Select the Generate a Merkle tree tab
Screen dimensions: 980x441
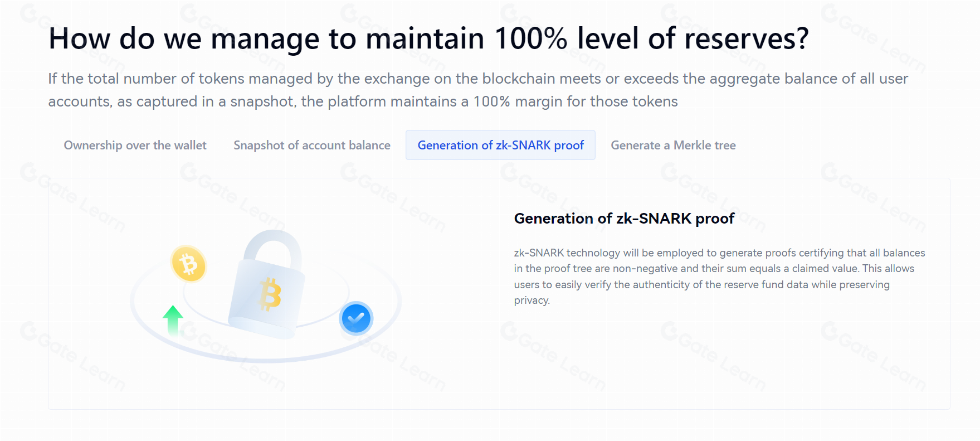click(672, 145)
